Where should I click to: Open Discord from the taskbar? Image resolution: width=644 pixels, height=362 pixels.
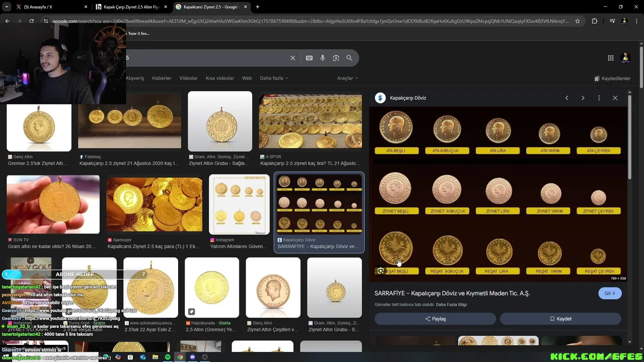coord(192,357)
